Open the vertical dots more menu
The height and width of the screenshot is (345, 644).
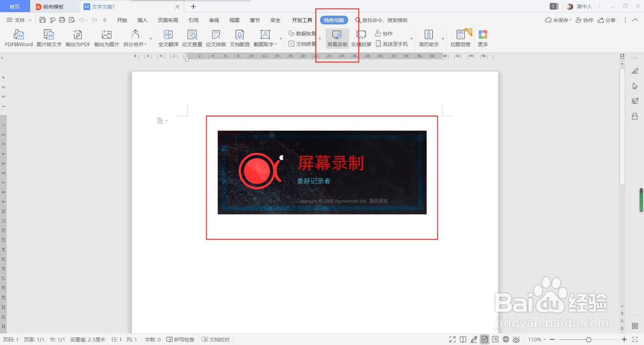(625, 20)
